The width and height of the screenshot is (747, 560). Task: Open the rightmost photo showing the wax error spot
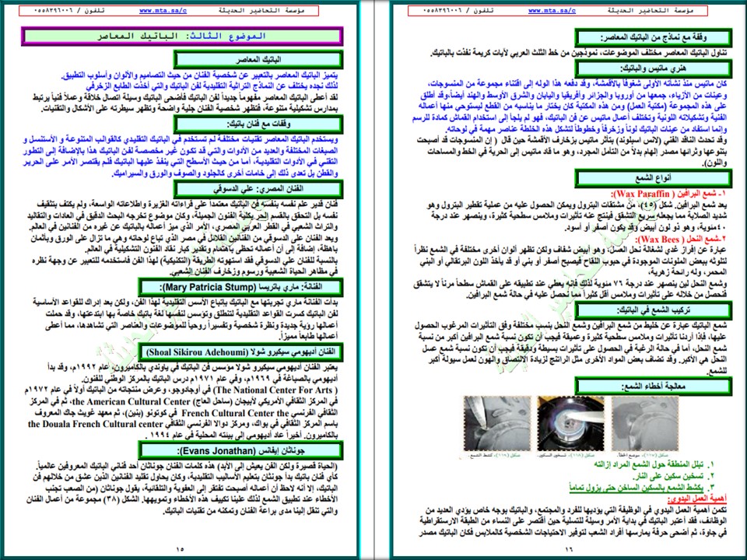pos(644,424)
